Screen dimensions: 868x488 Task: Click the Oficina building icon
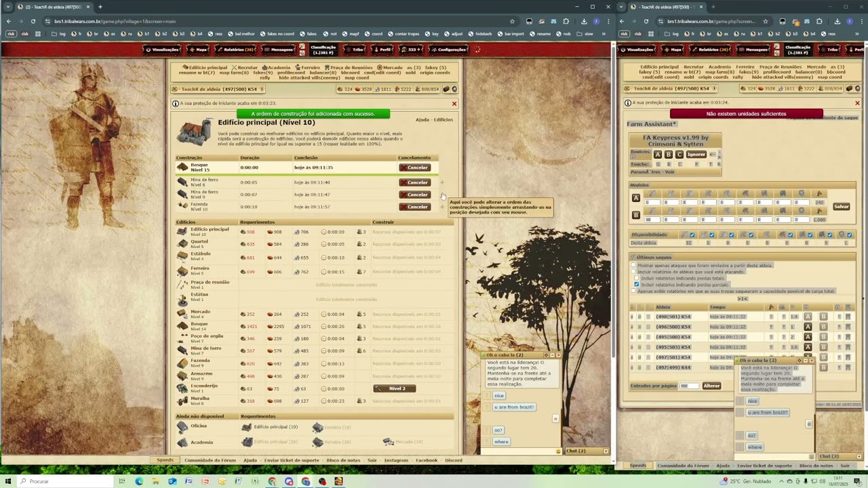click(x=182, y=426)
